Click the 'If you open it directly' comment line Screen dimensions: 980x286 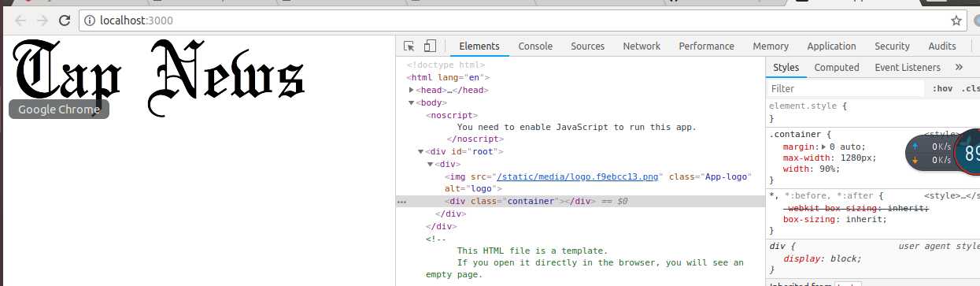point(600,263)
